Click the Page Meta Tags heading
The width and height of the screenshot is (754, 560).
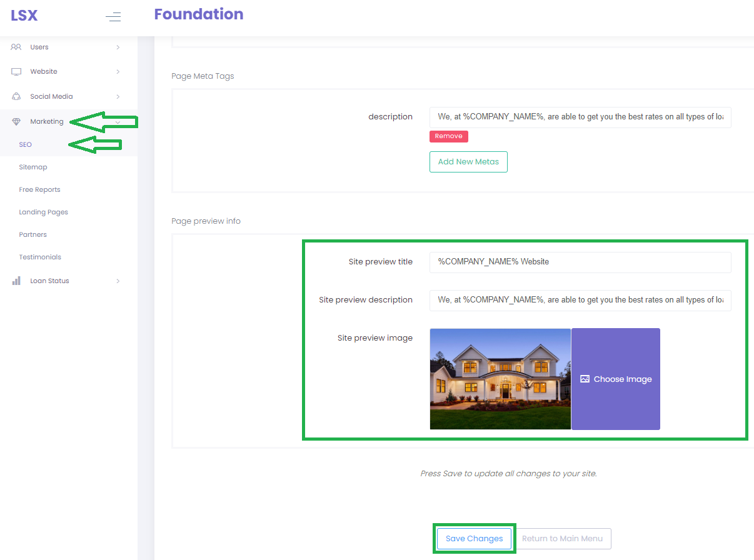(203, 76)
